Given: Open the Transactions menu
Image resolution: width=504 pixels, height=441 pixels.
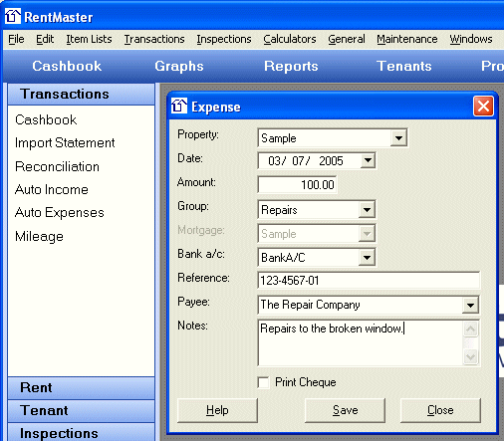Looking at the screenshot, I should (154, 39).
